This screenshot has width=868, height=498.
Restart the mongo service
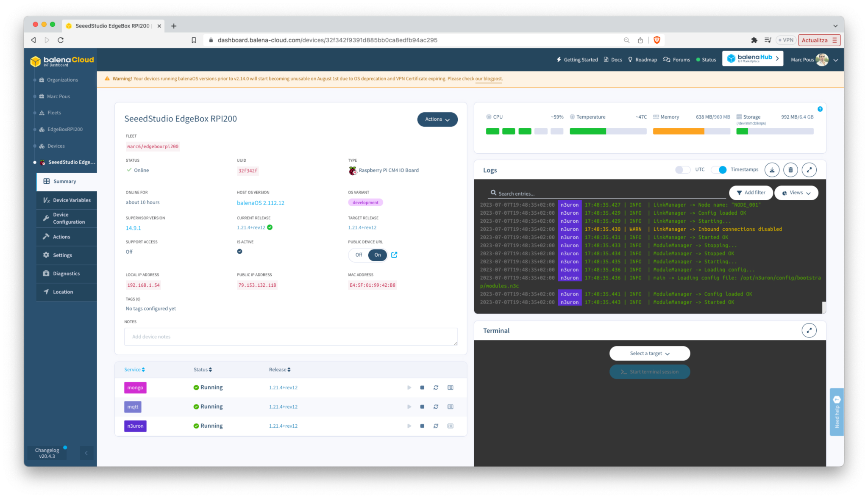436,387
